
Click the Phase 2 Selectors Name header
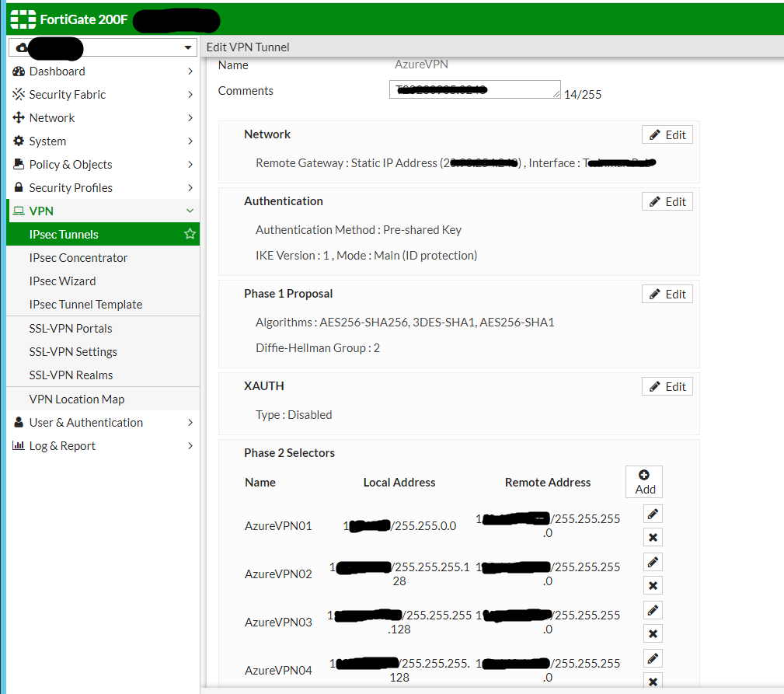point(260,482)
